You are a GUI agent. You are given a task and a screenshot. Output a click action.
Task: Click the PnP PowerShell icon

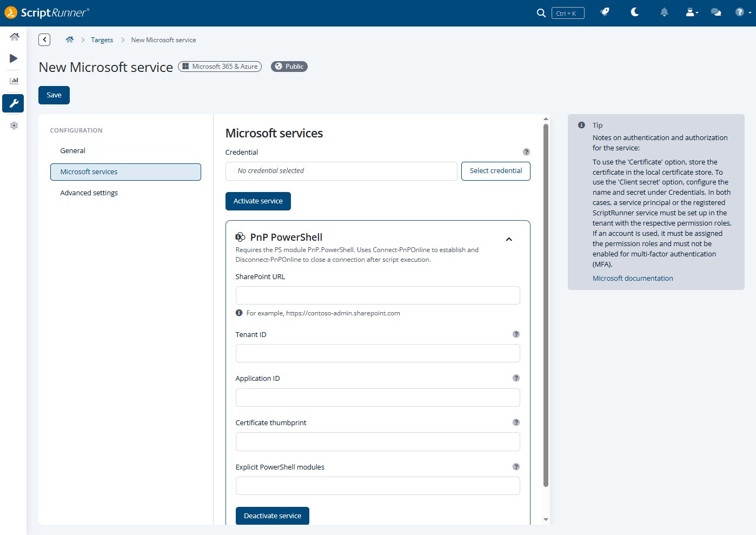[x=241, y=237]
